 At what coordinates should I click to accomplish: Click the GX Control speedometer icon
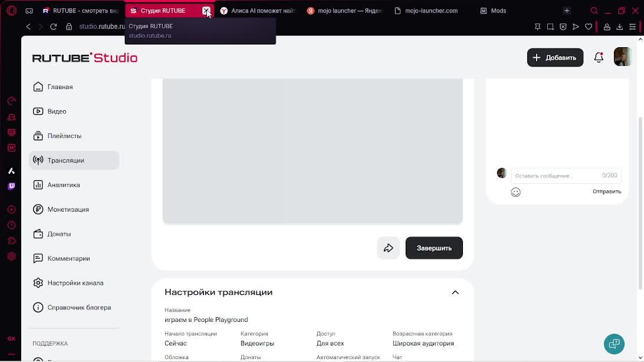pos(12,101)
